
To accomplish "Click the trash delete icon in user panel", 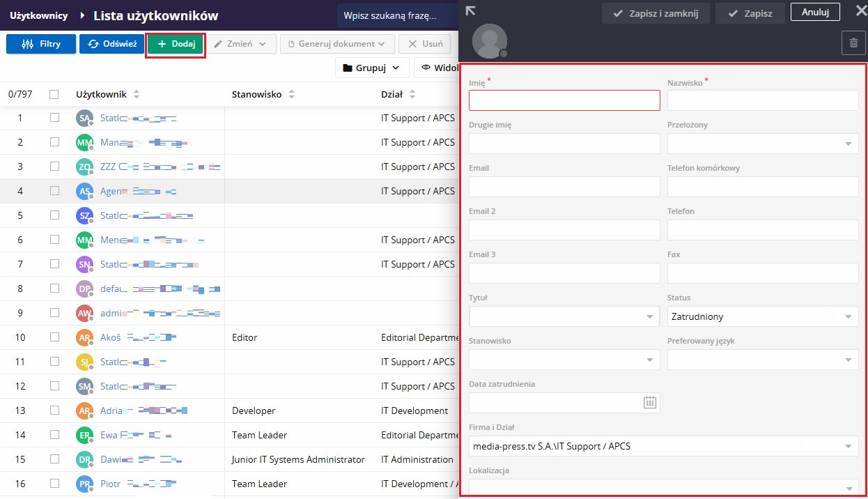I will tap(853, 43).
